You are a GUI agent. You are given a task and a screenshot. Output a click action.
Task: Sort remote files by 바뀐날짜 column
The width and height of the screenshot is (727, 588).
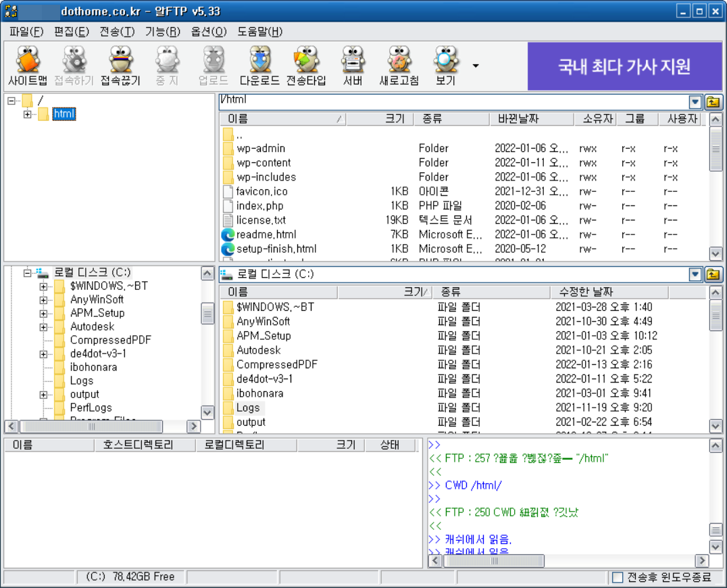[x=532, y=119]
